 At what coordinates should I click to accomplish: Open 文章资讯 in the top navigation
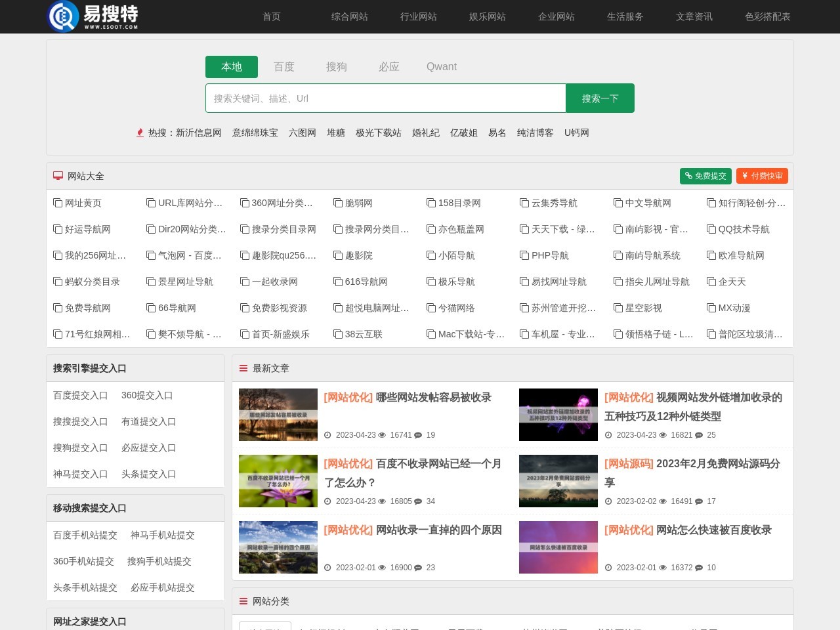coord(694,16)
